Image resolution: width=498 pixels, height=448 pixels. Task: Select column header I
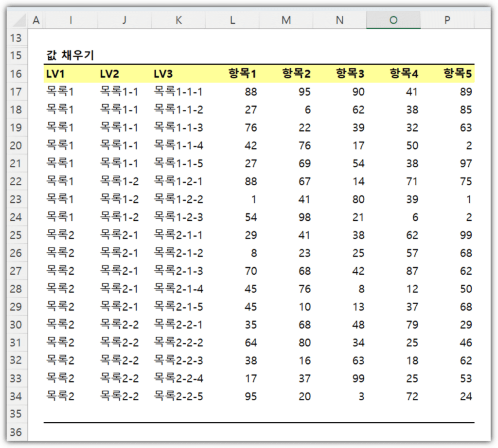coord(71,20)
